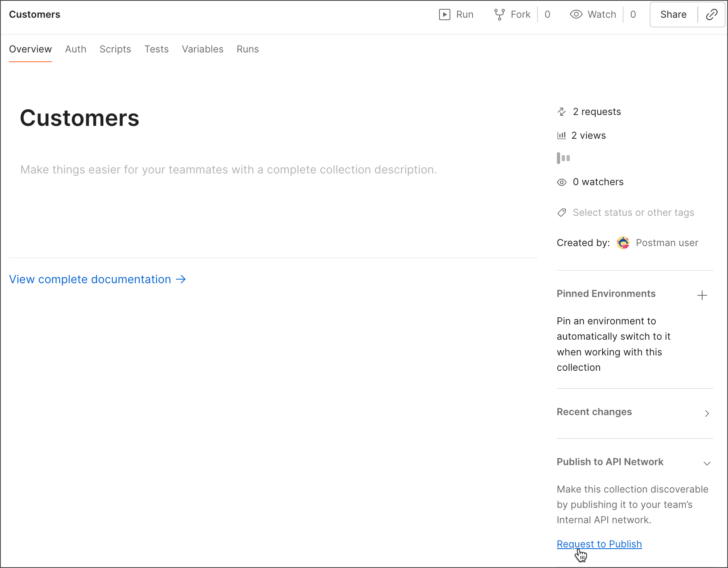Click the Run collection play icon
Viewport: 728px width, 568px height.
pos(445,15)
